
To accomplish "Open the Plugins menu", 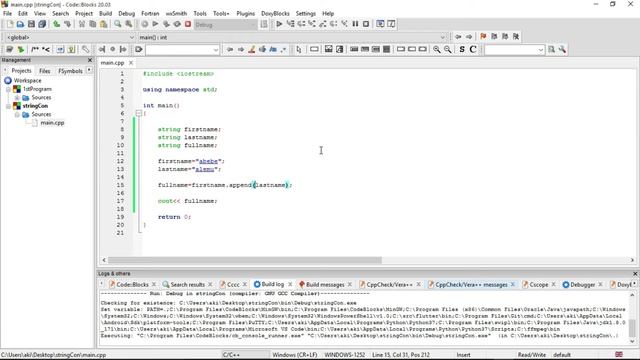I will tap(245, 13).
